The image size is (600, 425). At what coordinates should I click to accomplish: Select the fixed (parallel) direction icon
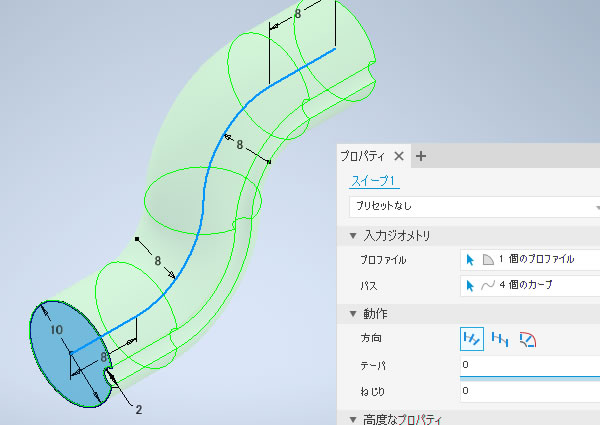(x=500, y=339)
